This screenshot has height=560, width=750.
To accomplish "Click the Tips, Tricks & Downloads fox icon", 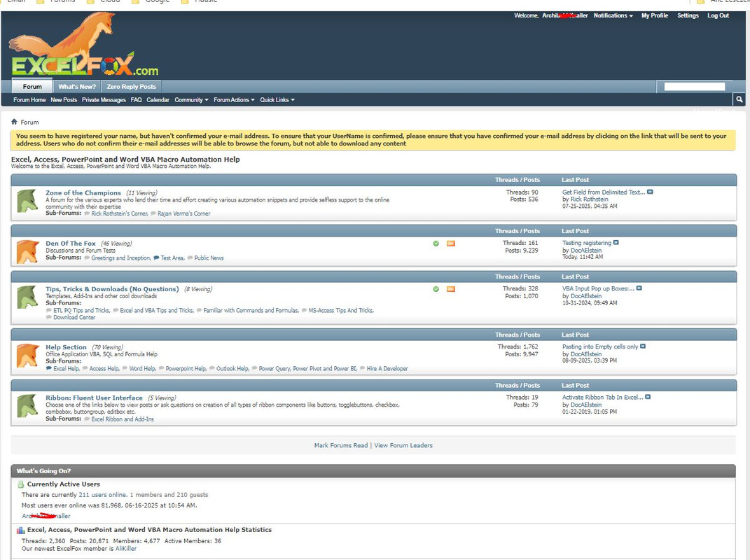I will (x=27, y=297).
